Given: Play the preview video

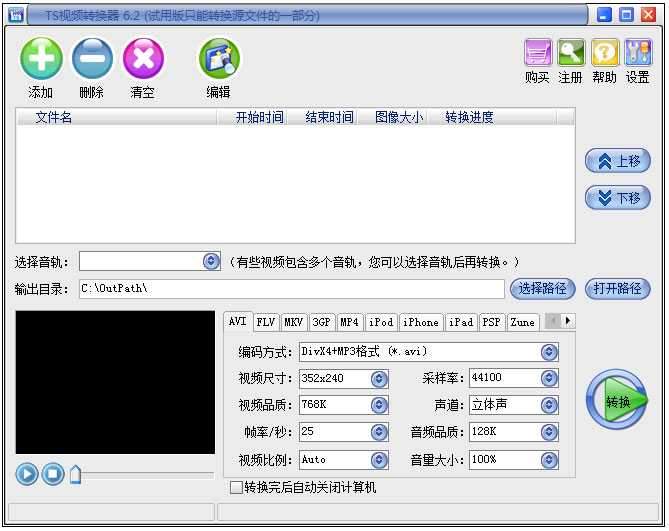Looking at the screenshot, I should coord(27,474).
